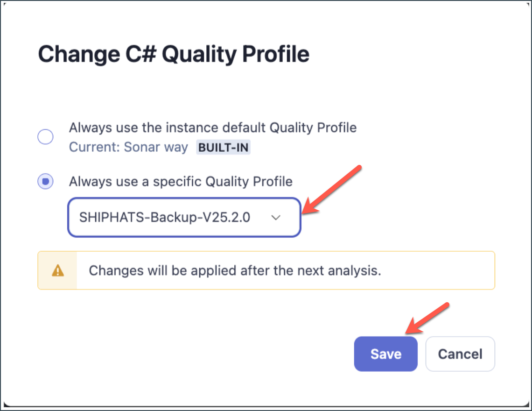Image resolution: width=532 pixels, height=411 pixels.
Task: Click the yellow warning triangle icon
Action: 57,270
